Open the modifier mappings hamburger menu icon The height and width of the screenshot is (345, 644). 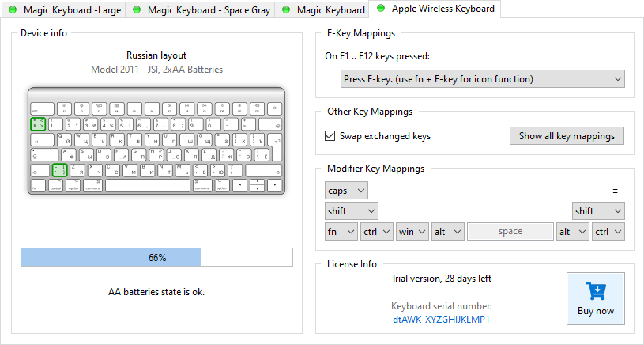tap(616, 191)
